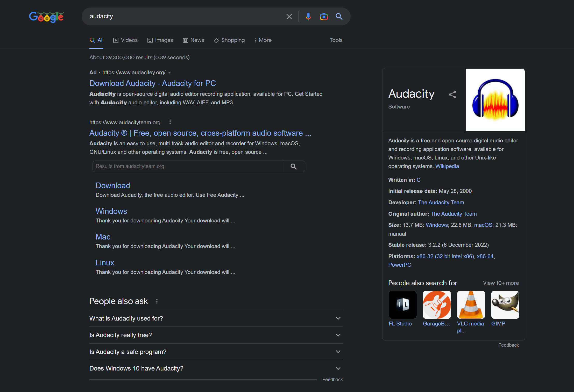Open the PowerPC platform link
The image size is (574, 392).
point(400,265)
